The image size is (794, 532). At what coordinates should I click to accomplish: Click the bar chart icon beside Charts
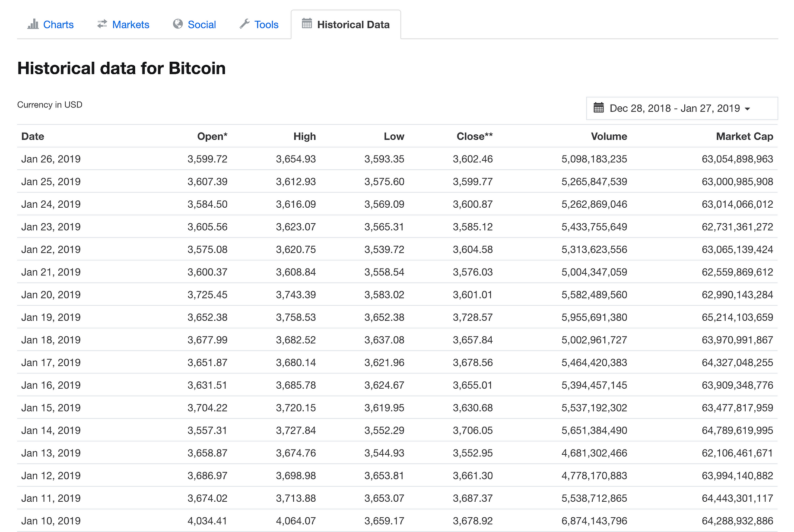coord(33,24)
